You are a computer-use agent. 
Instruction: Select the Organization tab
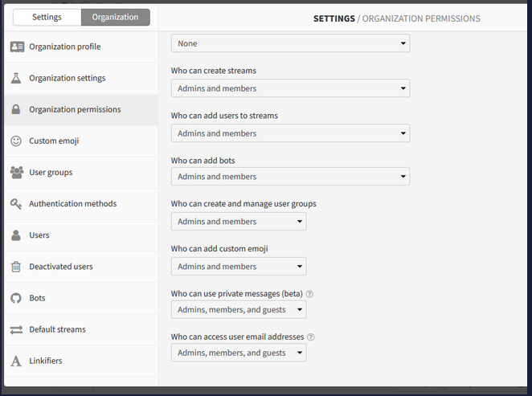116,17
